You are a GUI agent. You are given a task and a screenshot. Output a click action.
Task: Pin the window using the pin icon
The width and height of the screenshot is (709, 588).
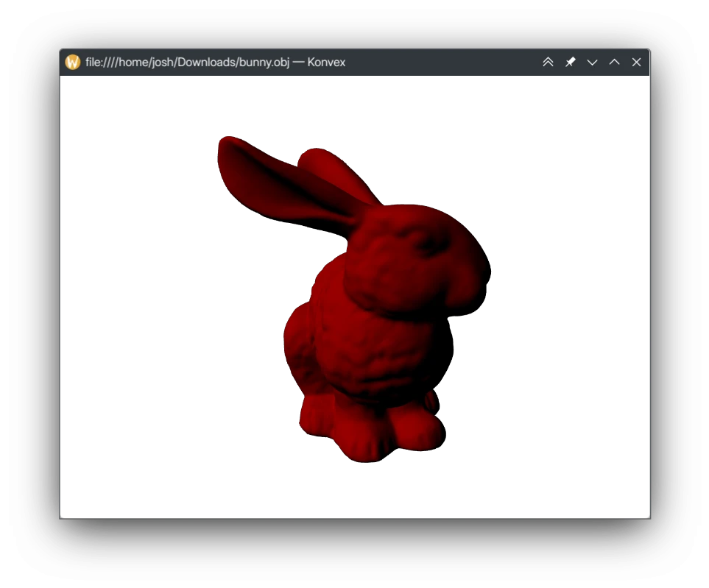(x=570, y=62)
